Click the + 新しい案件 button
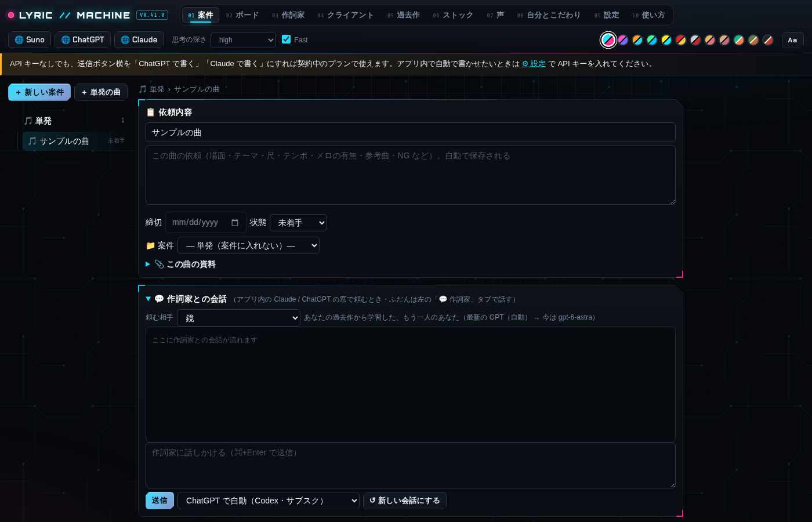The height and width of the screenshot is (522, 812). point(39,92)
